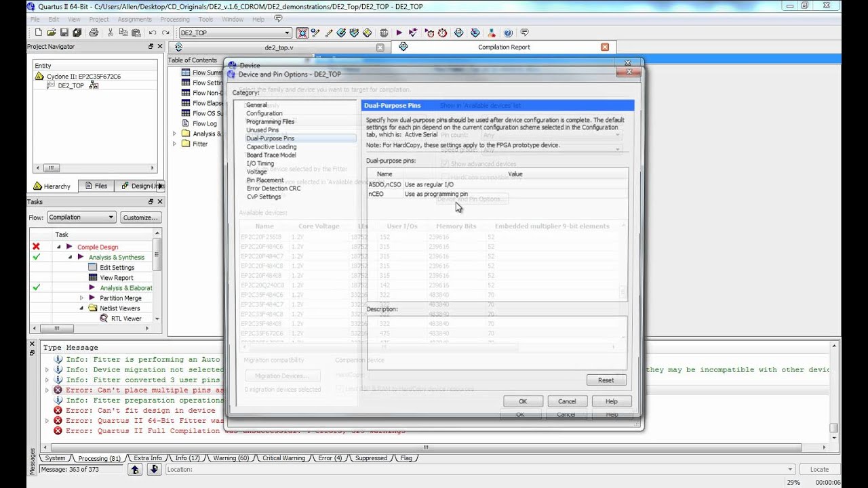Click the Redo arrow icon
Viewport: 868px width, 488px height.
165,33
